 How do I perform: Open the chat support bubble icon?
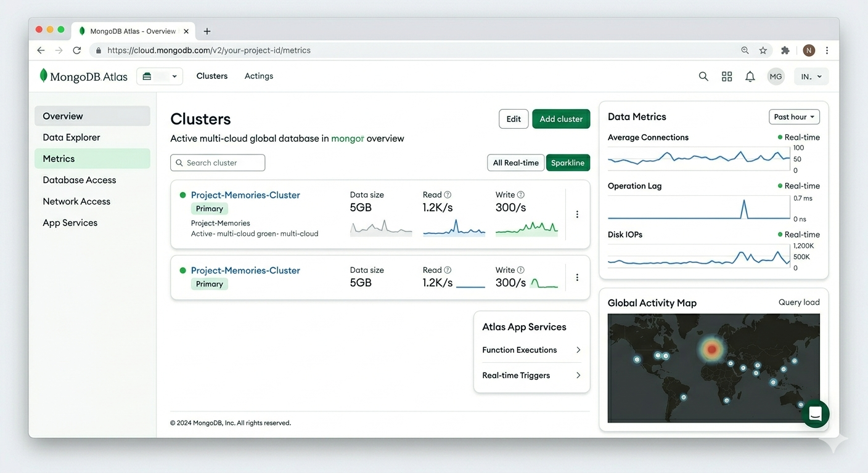tap(815, 413)
